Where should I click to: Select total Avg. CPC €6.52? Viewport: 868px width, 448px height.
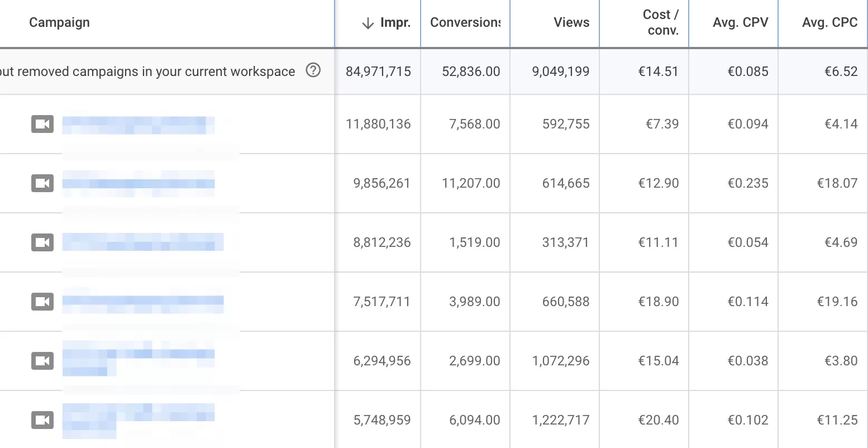tap(841, 72)
